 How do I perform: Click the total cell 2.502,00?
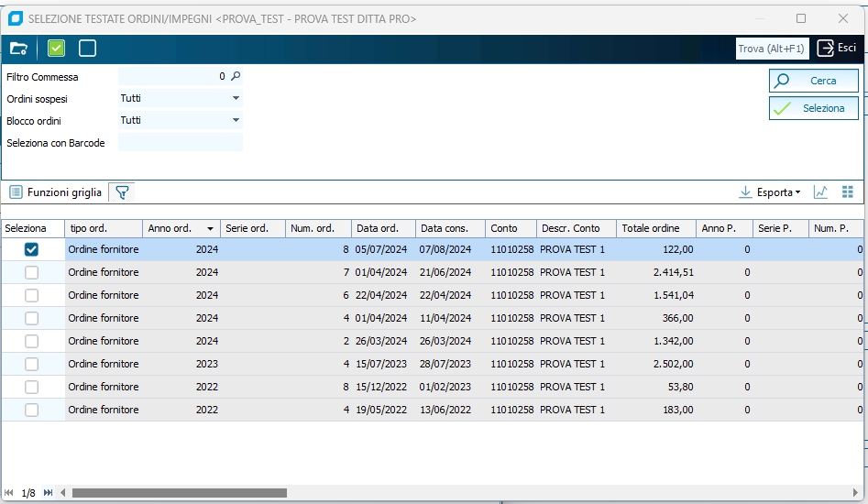click(656, 364)
